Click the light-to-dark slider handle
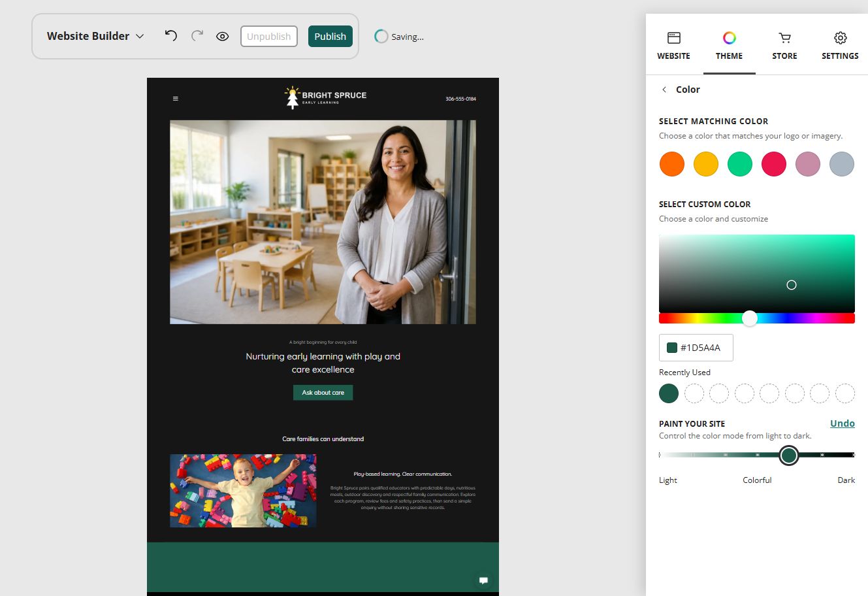The image size is (868, 596). point(789,455)
